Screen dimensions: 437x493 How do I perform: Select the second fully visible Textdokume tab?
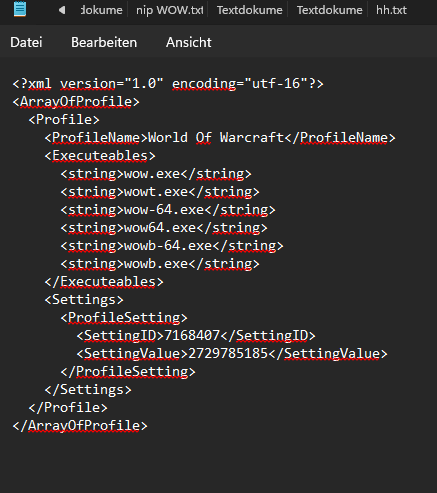click(329, 10)
